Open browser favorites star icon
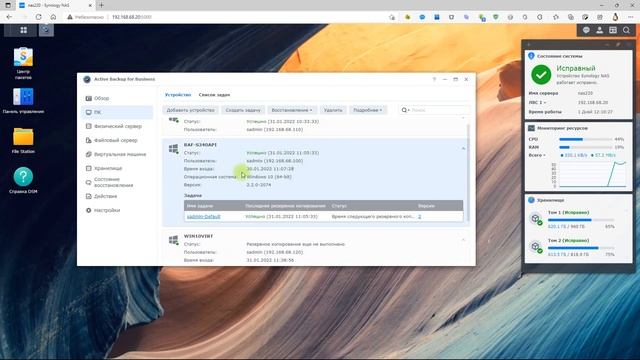This screenshot has height=360, width=640. point(556,17)
